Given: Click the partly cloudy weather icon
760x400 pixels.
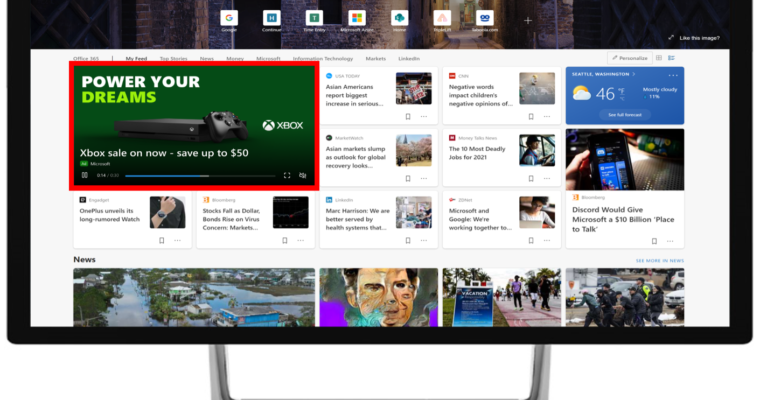Looking at the screenshot, I should pos(581,93).
